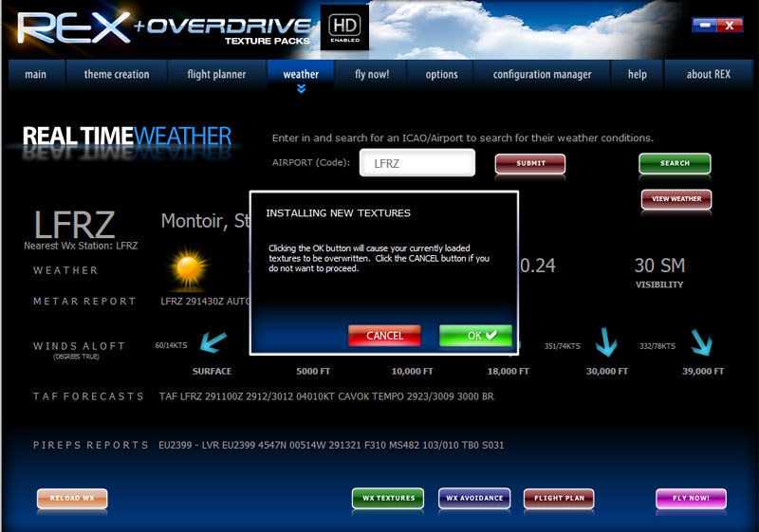Click the HD enabled badge
Image resolution: width=759 pixels, height=532 pixels.
(344, 28)
